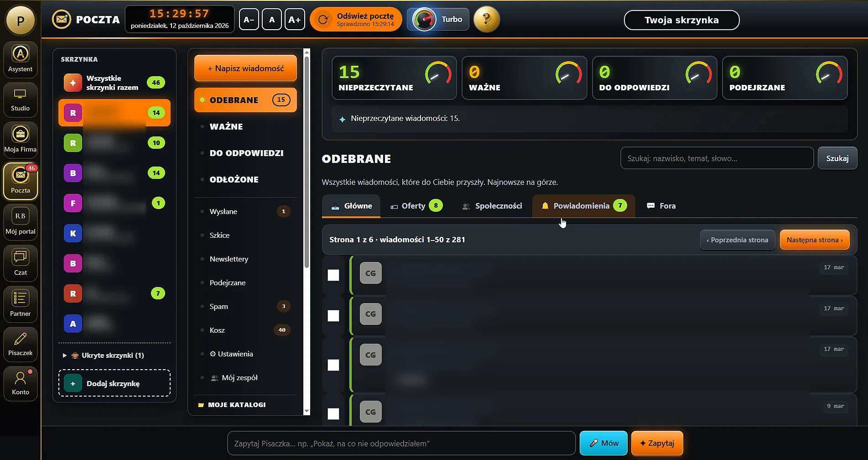The width and height of the screenshot is (868, 460).
Task: Open the Kosz folder
Action: (245, 330)
